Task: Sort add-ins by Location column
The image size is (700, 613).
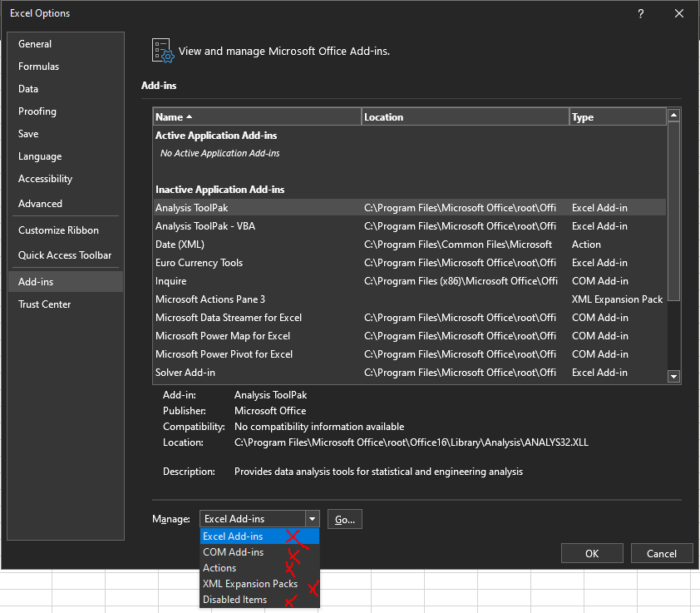Action: 466,116
